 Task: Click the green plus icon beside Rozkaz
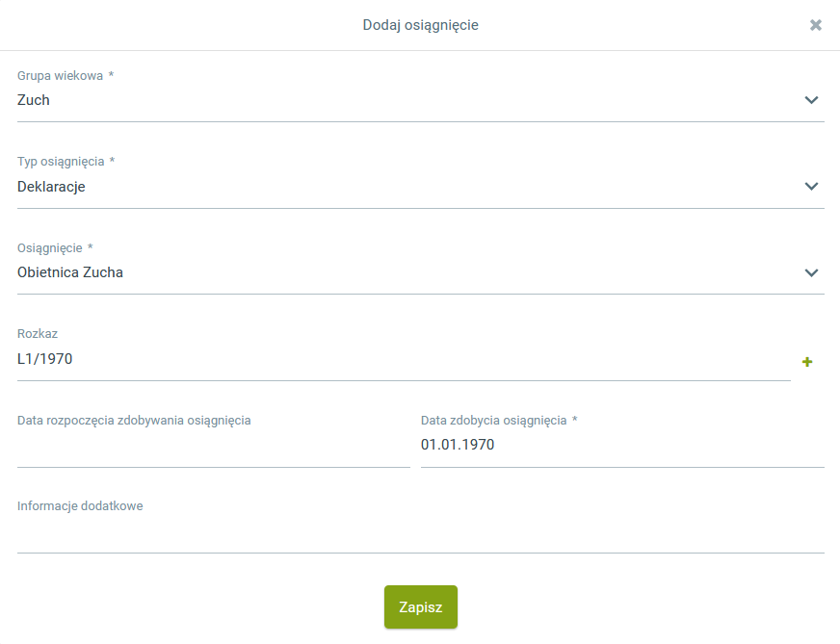[x=807, y=362]
